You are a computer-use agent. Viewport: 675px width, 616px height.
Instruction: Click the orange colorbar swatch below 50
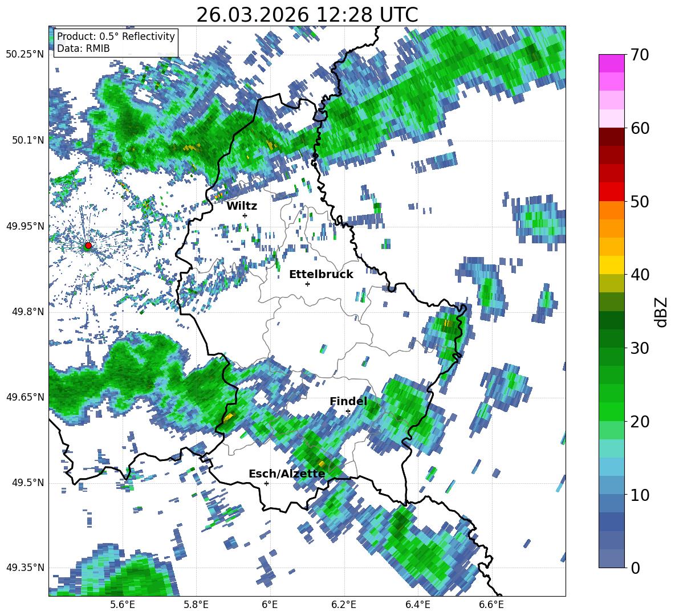pos(611,210)
